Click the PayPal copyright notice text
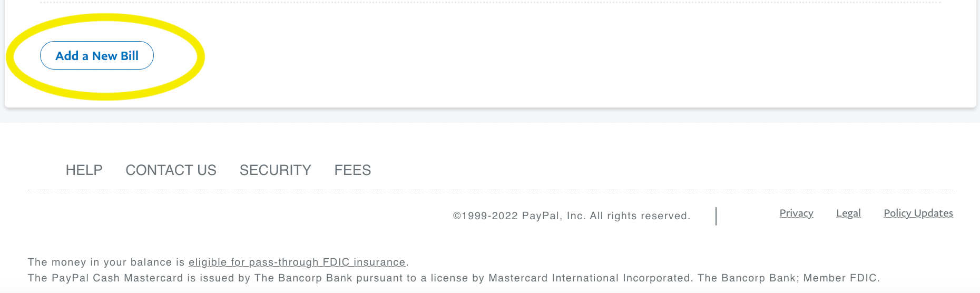 pos(572,216)
